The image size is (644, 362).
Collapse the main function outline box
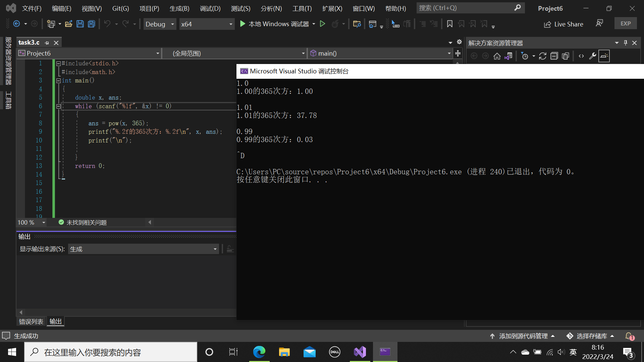[58, 81]
